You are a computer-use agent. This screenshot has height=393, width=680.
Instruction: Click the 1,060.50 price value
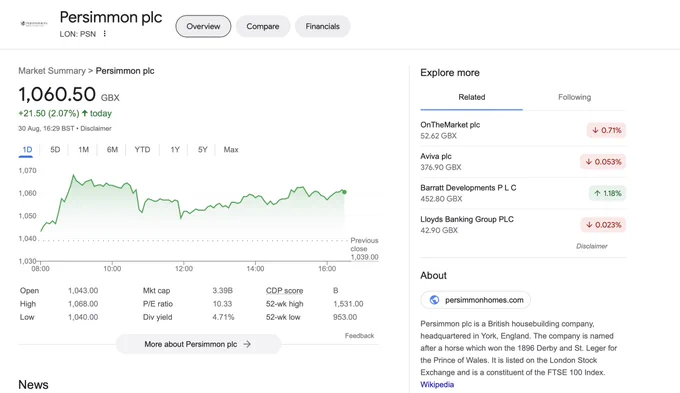(57, 95)
